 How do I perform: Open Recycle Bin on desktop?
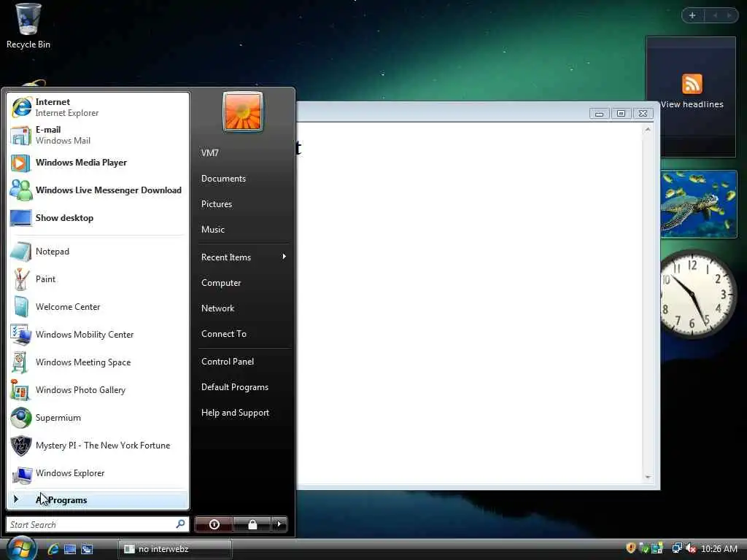pos(28,26)
